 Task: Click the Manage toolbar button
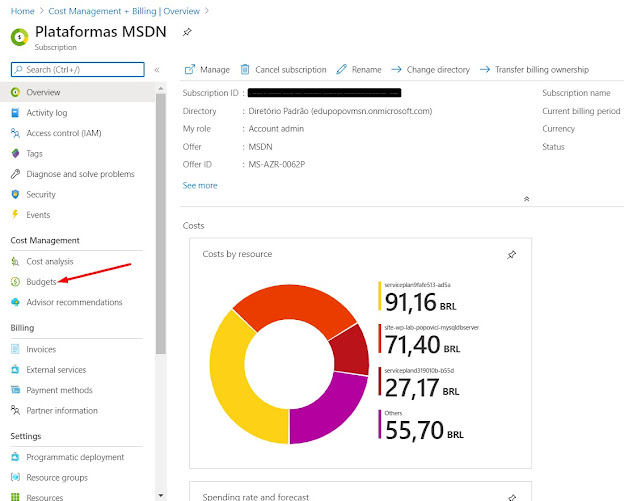click(207, 70)
